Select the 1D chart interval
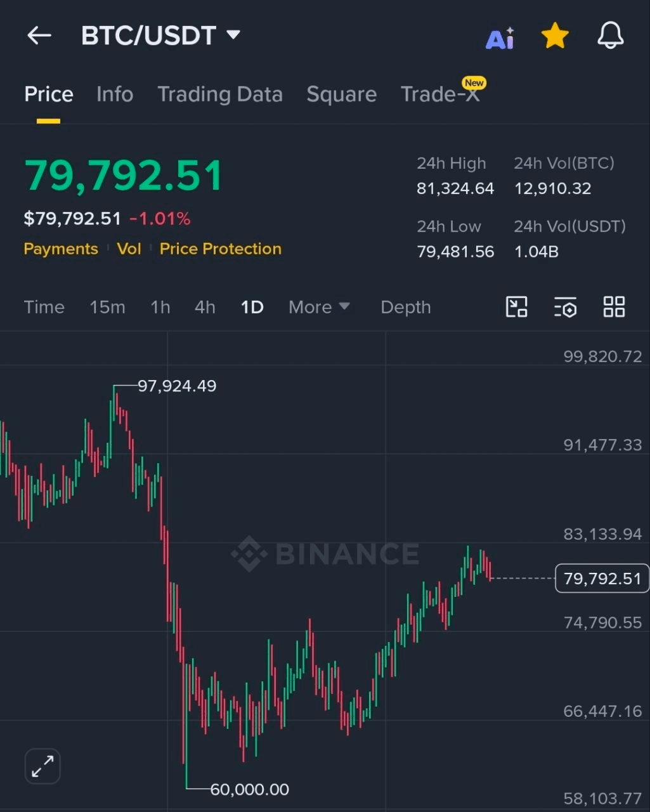Image resolution: width=650 pixels, height=812 pixels. click(x=252, y=307)
